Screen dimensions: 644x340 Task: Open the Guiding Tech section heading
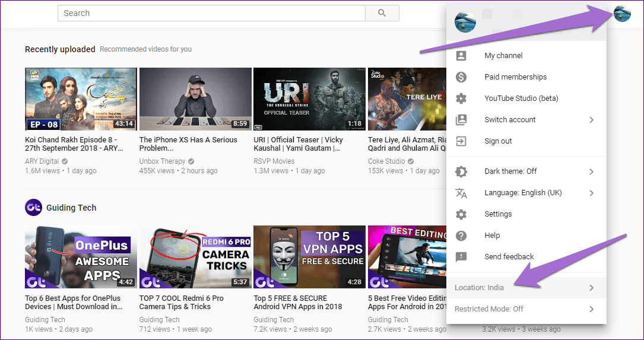tap(71, 208)
